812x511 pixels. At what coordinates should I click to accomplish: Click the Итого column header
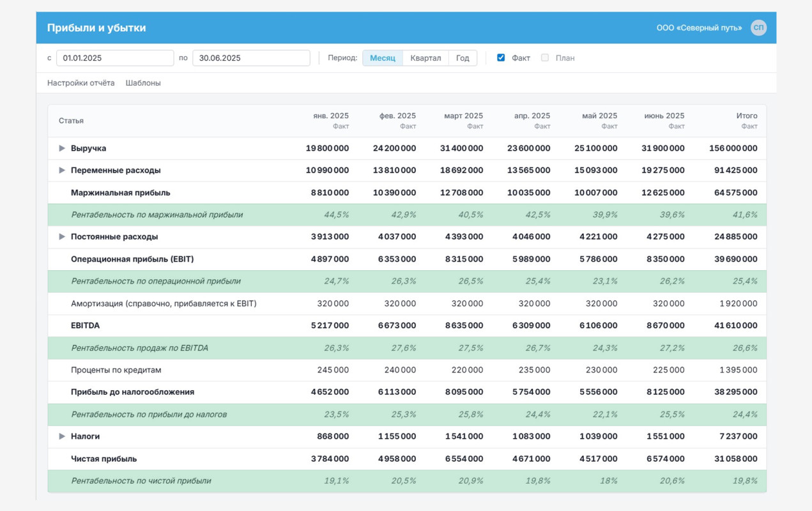tap(747, 116)
